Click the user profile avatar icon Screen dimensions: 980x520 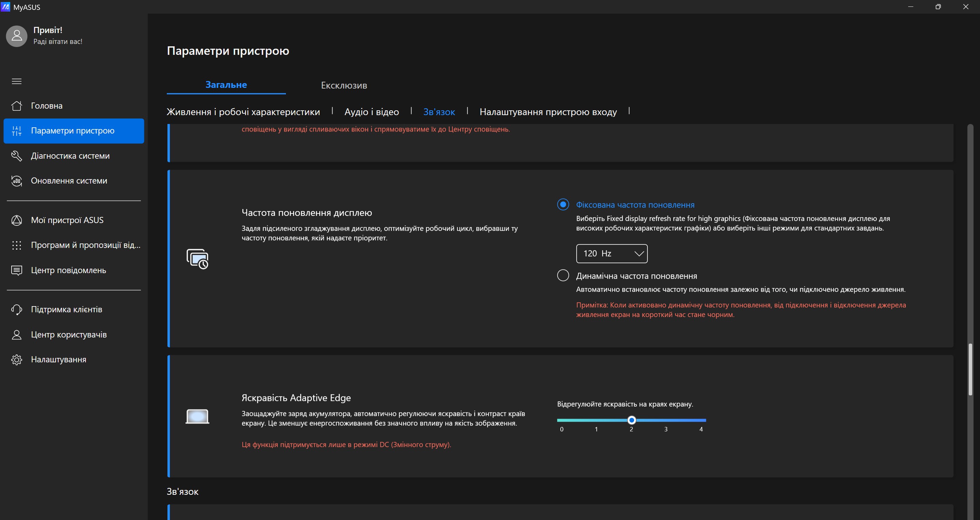[x=17, y=36]
